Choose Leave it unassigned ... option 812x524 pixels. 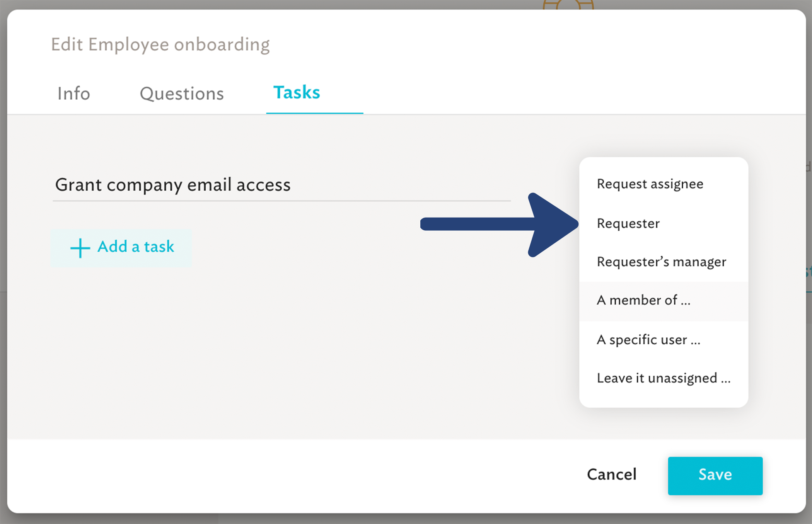[664, 378]
